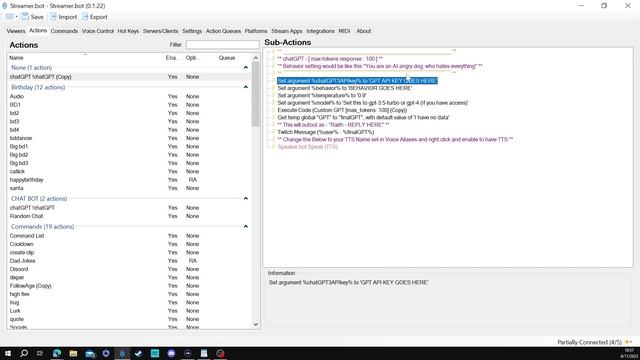Click the Export toolbar button

(x=95, y=17)
